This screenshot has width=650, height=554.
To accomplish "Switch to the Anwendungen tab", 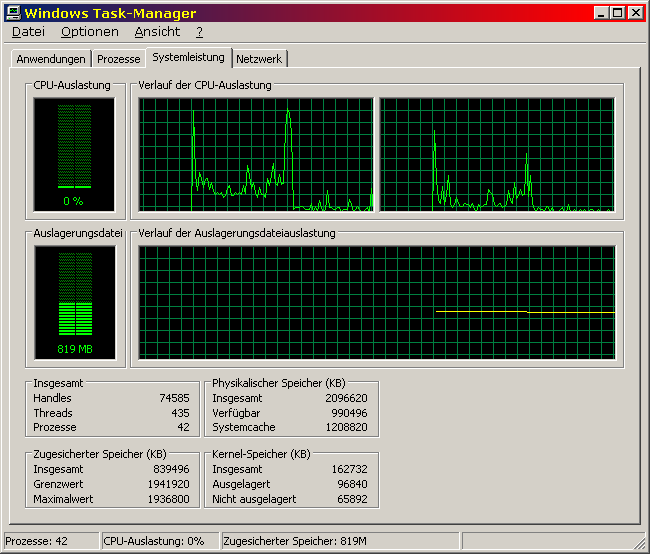I will (x=51, y=59).
